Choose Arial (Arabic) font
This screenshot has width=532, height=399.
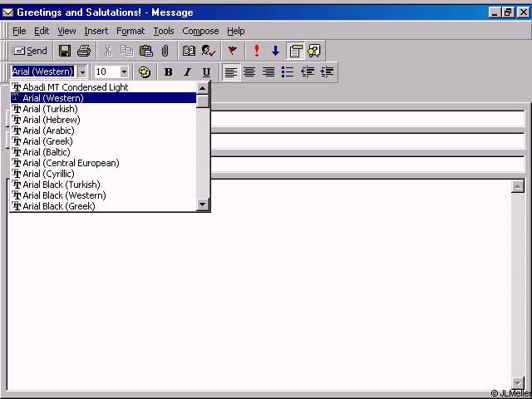click(x=103, y=131)
